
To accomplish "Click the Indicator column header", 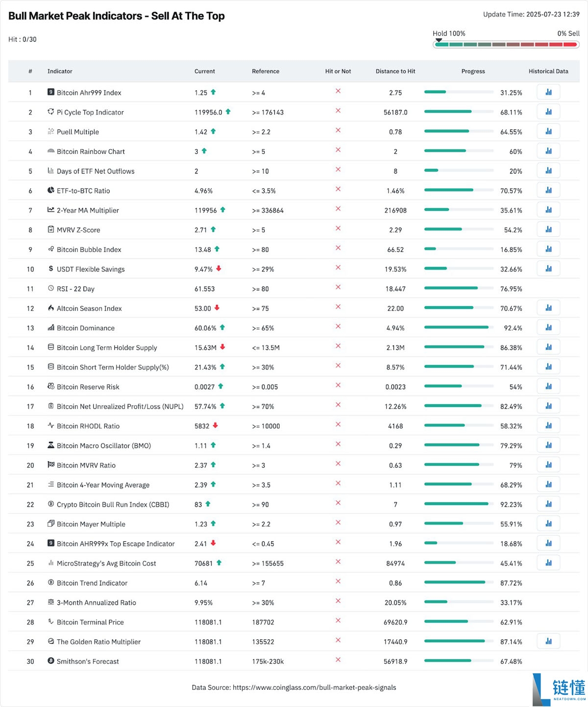I will [60, 71].
